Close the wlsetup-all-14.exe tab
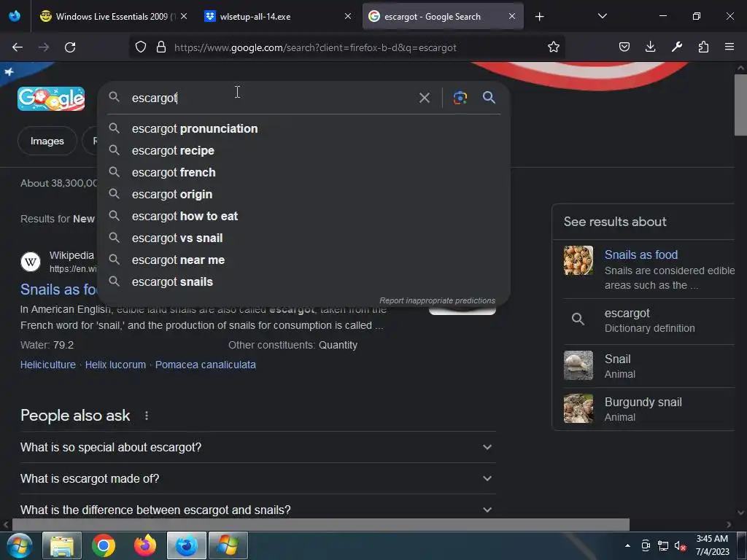The width and height of the screenshot is (747, 560). [x=348, y=17]
